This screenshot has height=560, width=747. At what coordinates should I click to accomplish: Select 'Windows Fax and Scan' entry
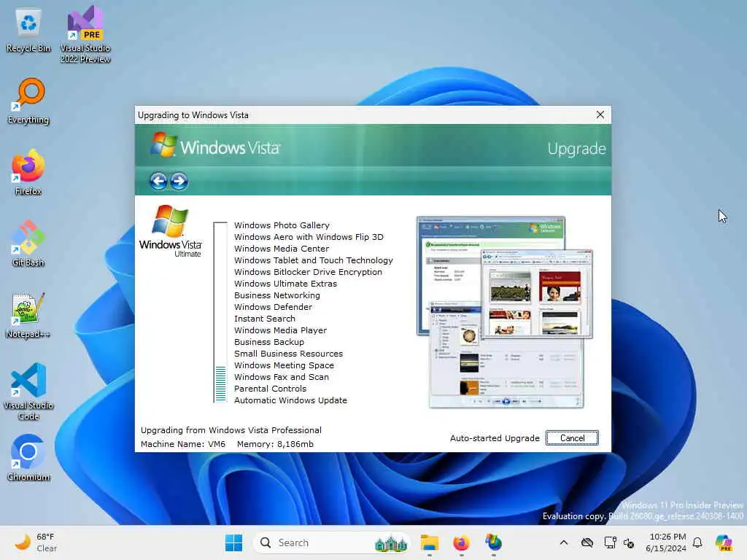point(282,377)
